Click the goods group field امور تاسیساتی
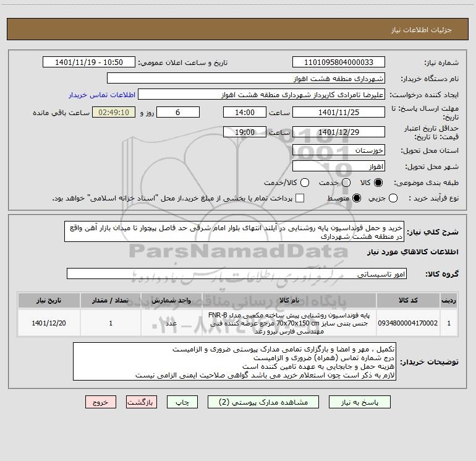 coord(237,274)
